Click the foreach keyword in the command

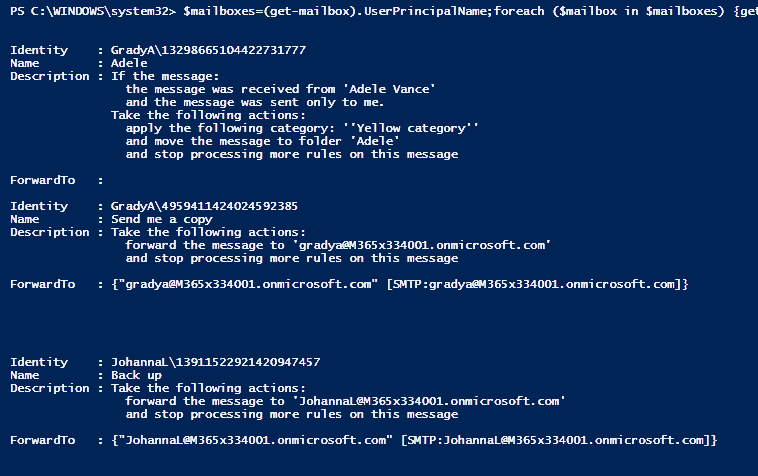pos(519,11)
